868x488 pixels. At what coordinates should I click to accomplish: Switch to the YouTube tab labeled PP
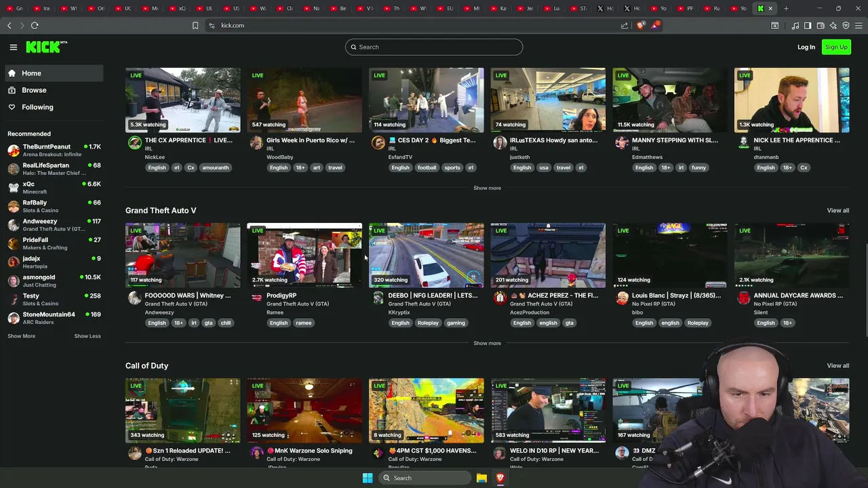[686, 8]
